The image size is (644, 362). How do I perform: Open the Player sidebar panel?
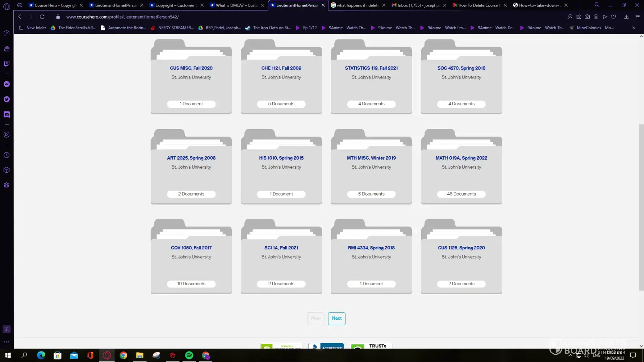pos(7,135)
